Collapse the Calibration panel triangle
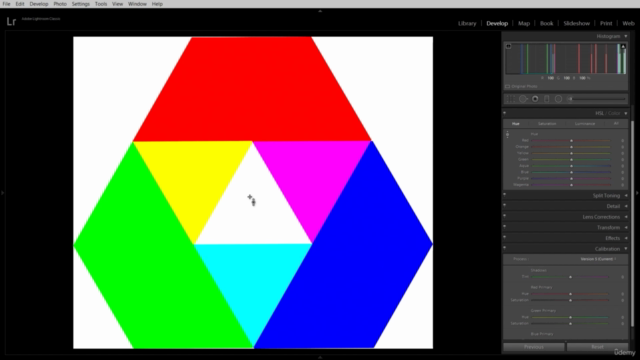640x360 pixels. pyautogui.click(x=626, y=249)
